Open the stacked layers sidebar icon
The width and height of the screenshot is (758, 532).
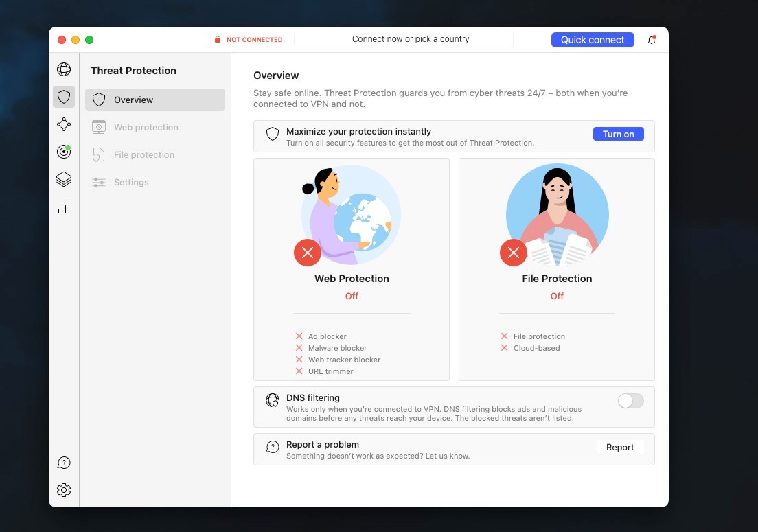[x=64, y=179]
